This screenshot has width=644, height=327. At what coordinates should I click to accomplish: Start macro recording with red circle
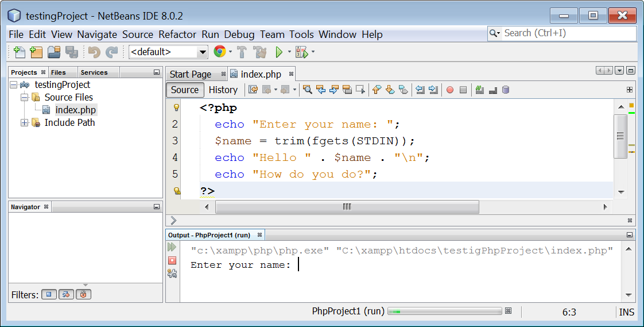point(450,90)
